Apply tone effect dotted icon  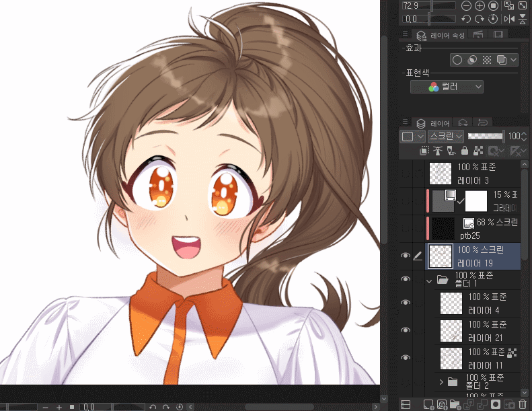[487, 60]
